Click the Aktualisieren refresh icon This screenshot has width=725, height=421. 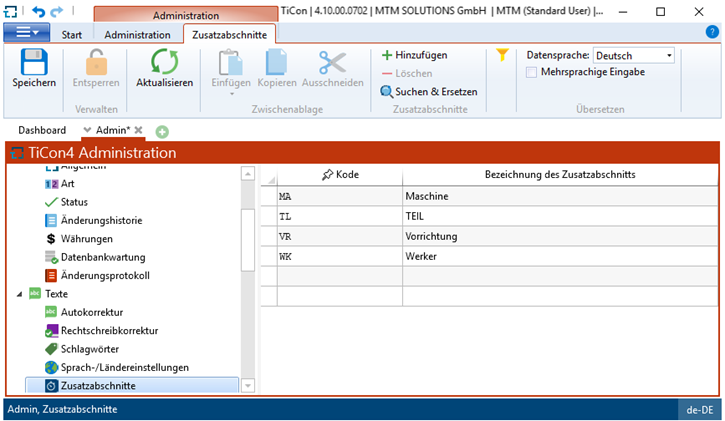coord(165,61)
